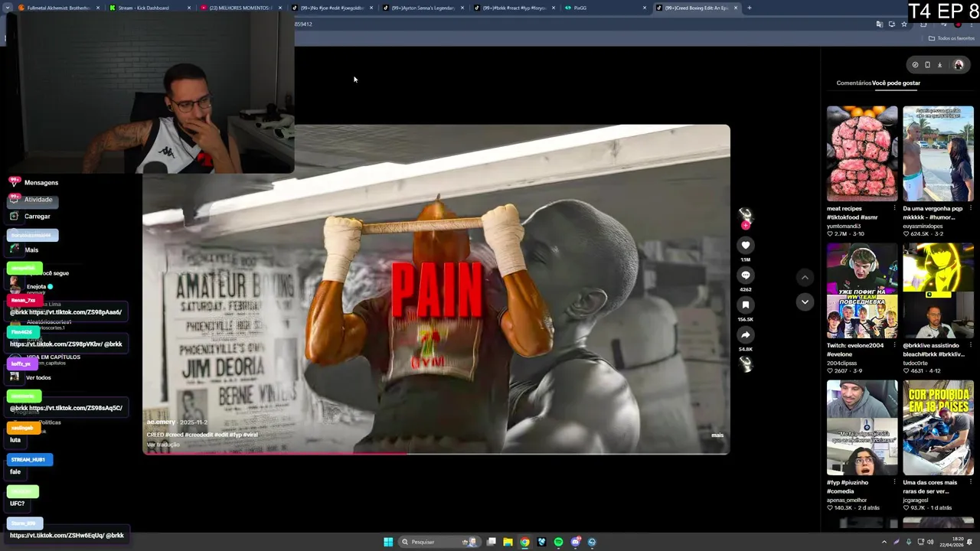This screenshot has width=980, height=551.
Task: Go to the next video with down chevron
Action: tap(805, 302)
